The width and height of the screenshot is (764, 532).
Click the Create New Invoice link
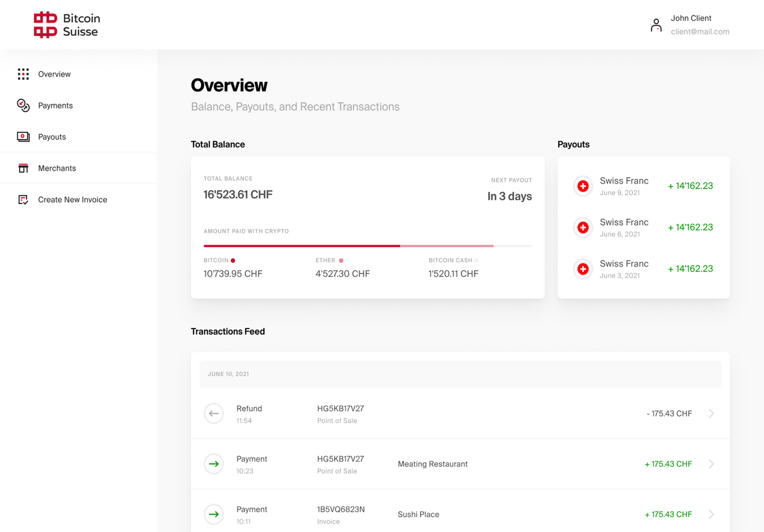(x=73, y=199)
